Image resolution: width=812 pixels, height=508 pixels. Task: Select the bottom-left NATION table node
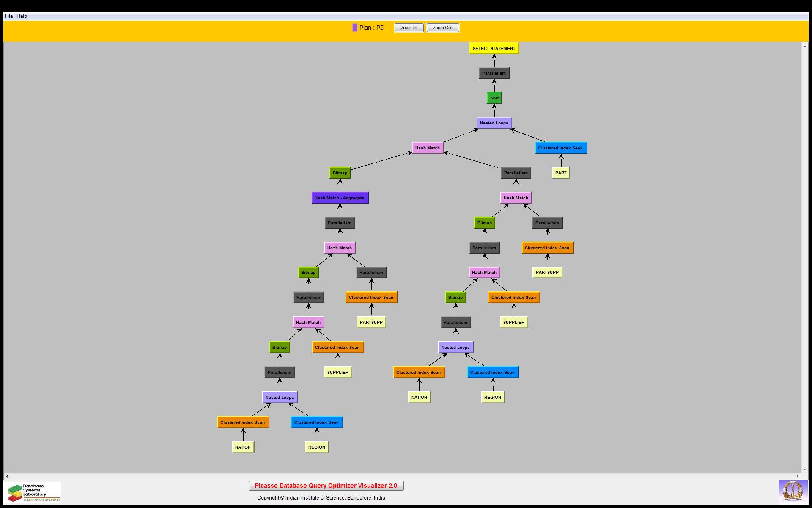click(243, 447)
